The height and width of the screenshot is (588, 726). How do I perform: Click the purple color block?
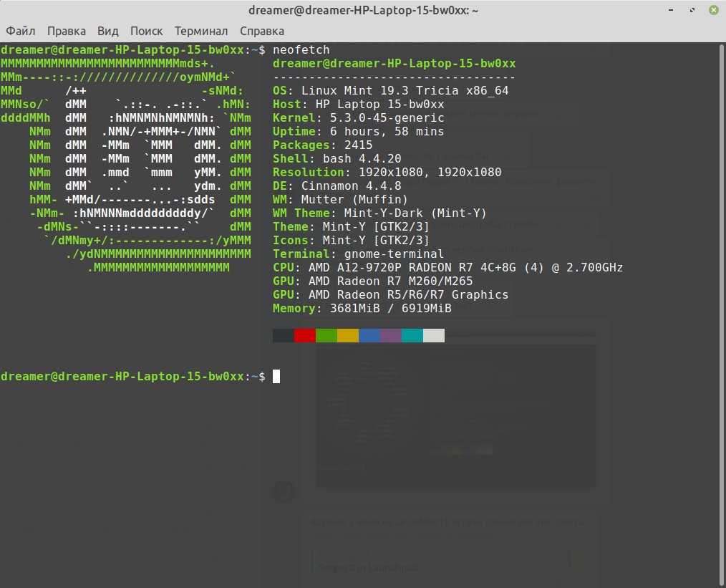(391, 336)
